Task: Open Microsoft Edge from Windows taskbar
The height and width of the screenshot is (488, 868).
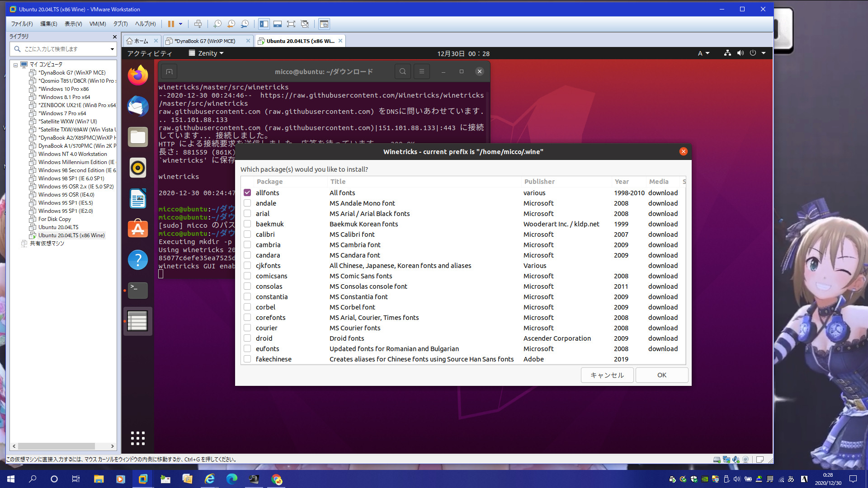Action: tap(231, 479)
